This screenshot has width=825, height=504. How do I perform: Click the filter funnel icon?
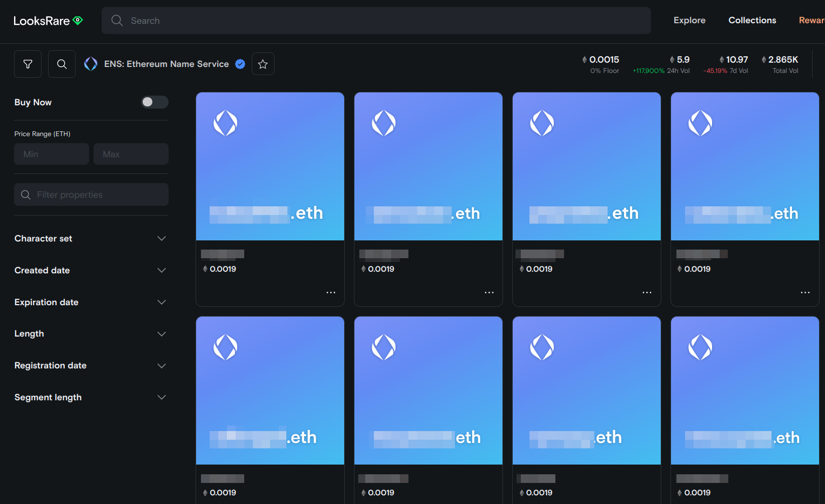point(28,64)
